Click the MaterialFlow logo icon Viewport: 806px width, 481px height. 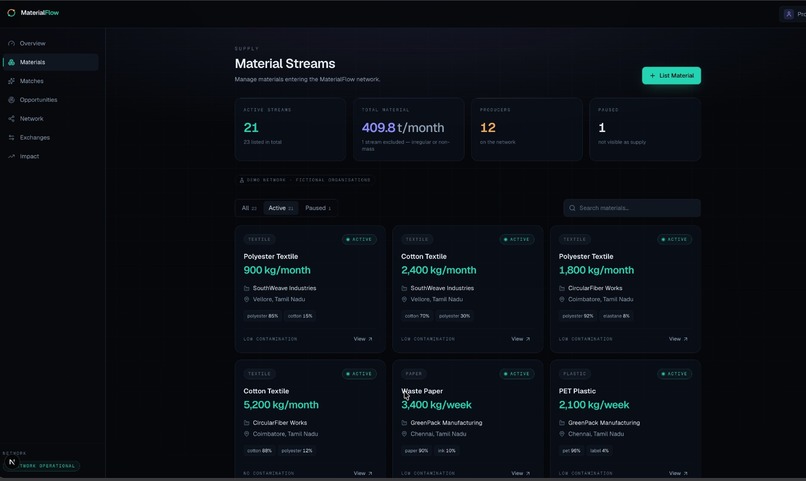pyautogui.click(x=11, y=13)
